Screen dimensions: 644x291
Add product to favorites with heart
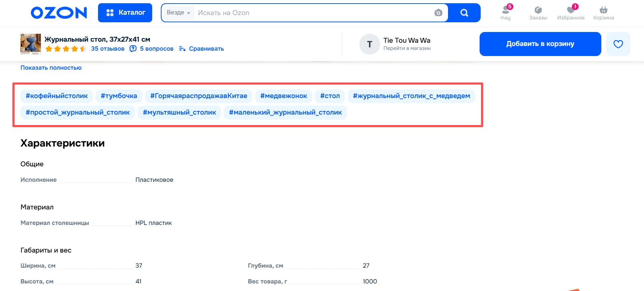(618, 44)
